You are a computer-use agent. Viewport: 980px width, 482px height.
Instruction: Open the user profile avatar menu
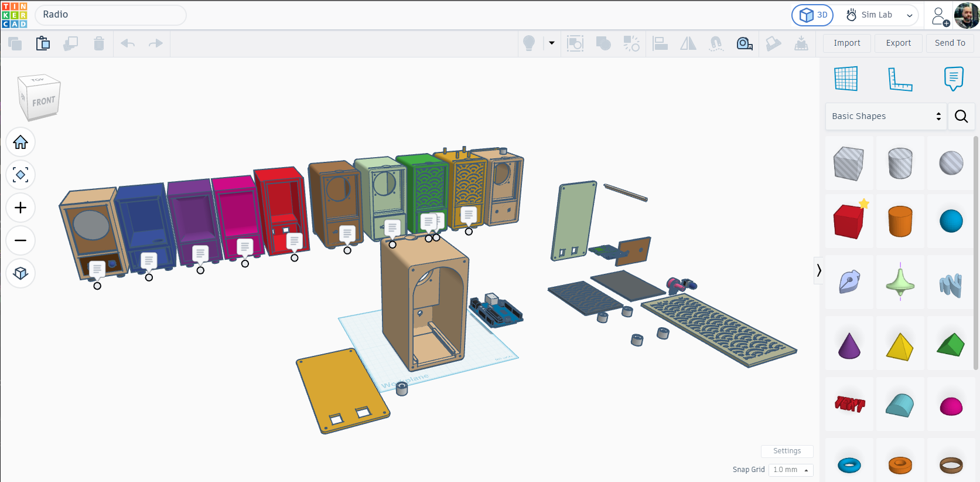point(967,15)
